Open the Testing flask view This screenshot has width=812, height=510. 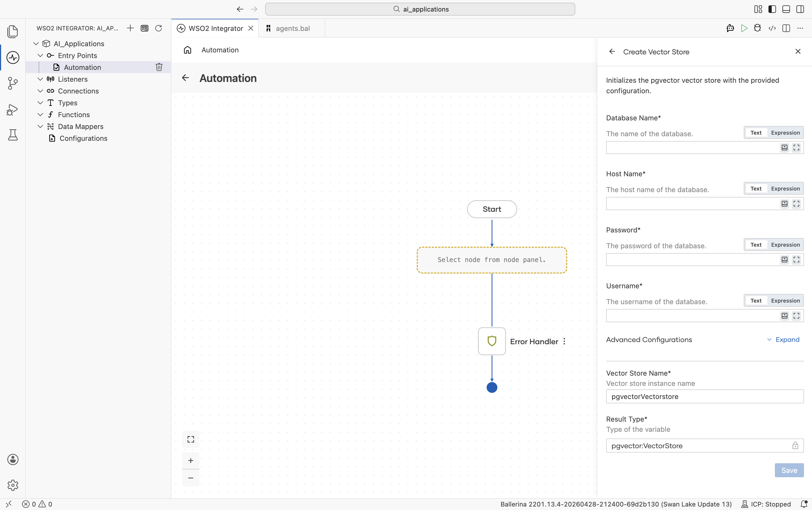click(x=12, y=135)
